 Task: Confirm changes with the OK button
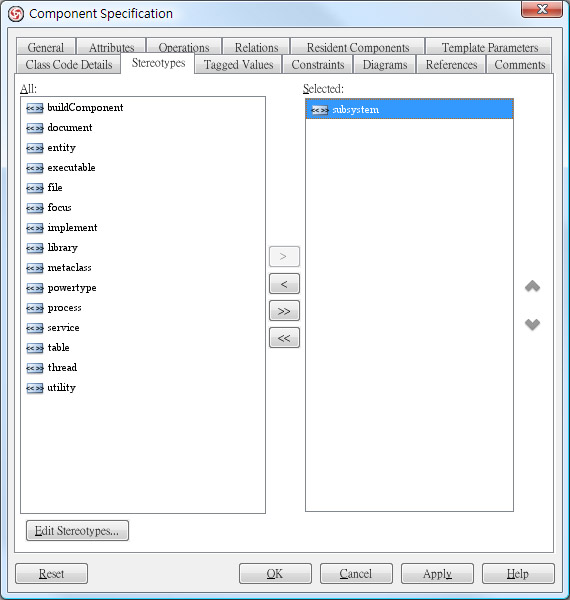click(x=275, y=574)
